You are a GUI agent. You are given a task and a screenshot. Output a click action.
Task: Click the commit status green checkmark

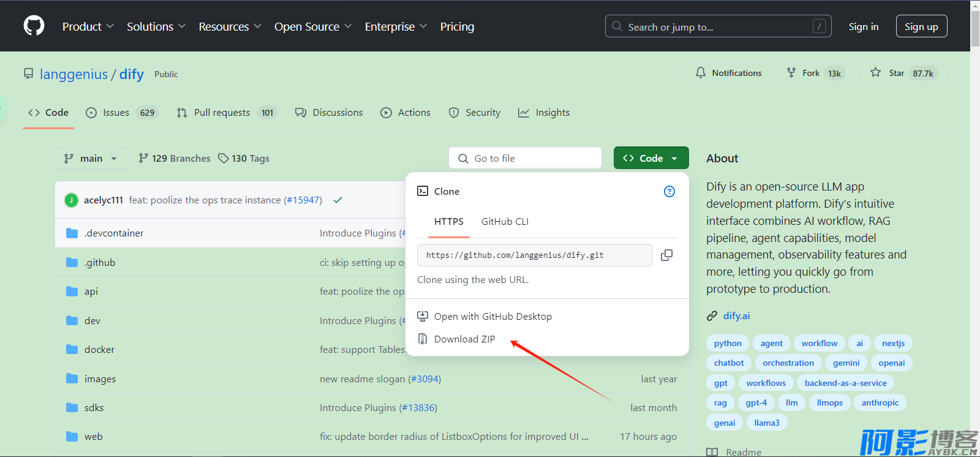(337, 200)
